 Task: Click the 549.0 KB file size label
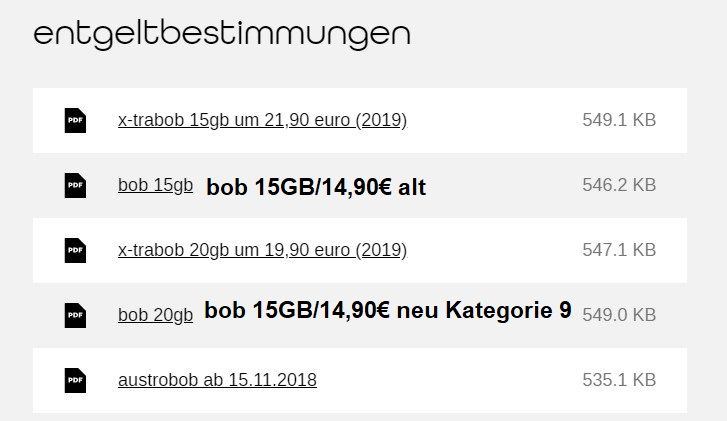click(619, 315)
